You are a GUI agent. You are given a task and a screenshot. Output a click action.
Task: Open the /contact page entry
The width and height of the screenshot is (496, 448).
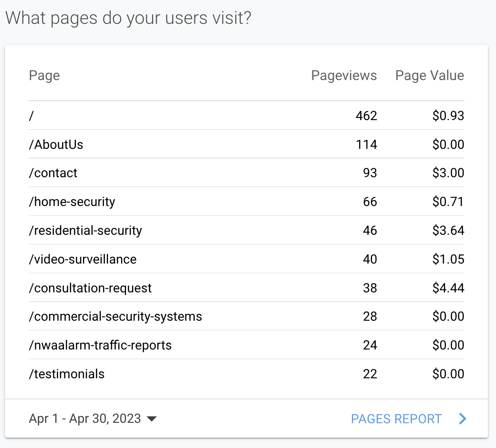53,173
